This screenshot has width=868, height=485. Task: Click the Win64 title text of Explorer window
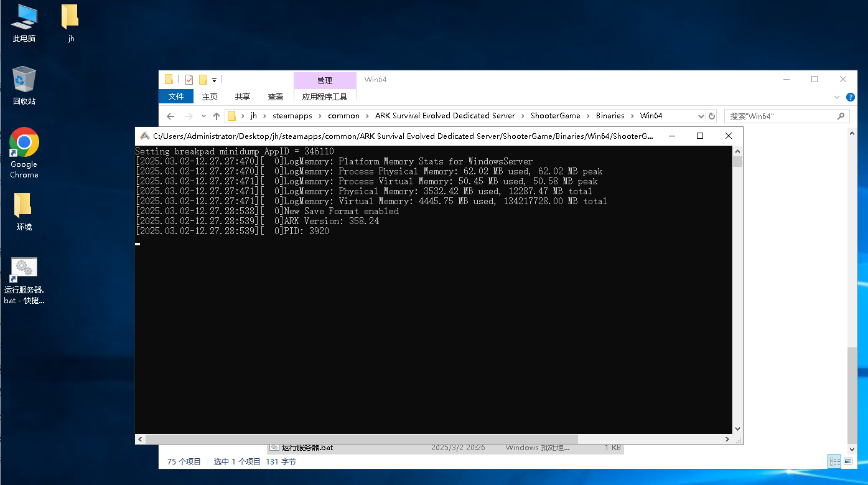coord(376,80)
